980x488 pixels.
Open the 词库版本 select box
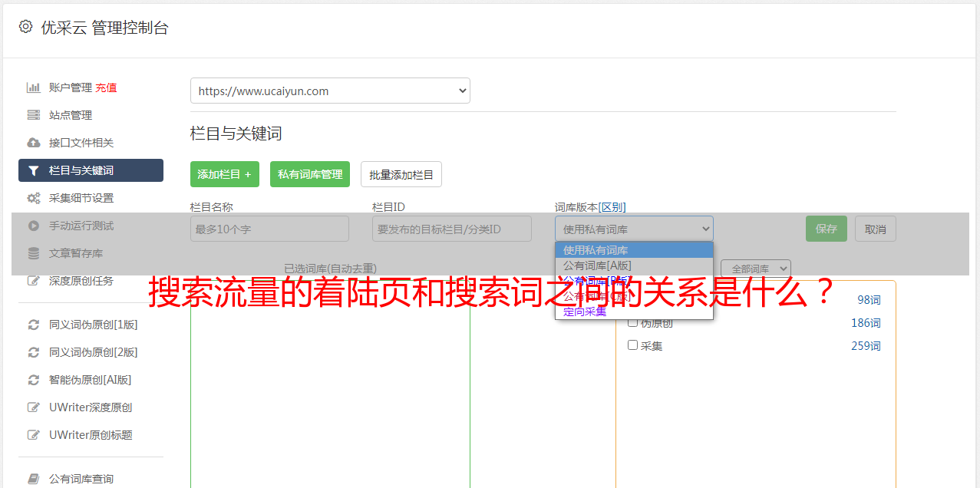[x=634, y=229]
